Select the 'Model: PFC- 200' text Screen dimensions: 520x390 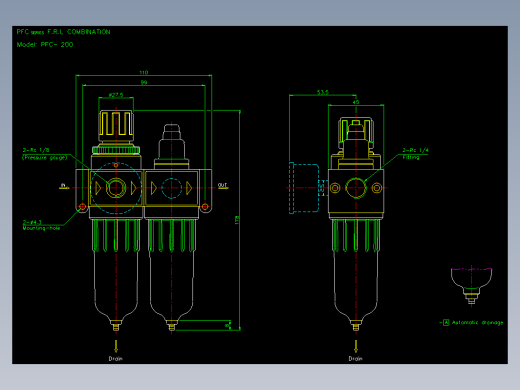45,44
